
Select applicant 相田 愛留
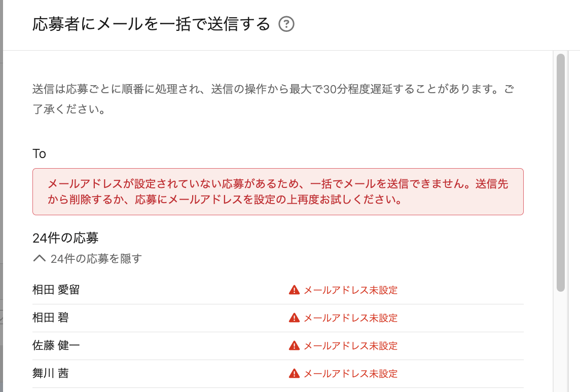tap(56, 290)
